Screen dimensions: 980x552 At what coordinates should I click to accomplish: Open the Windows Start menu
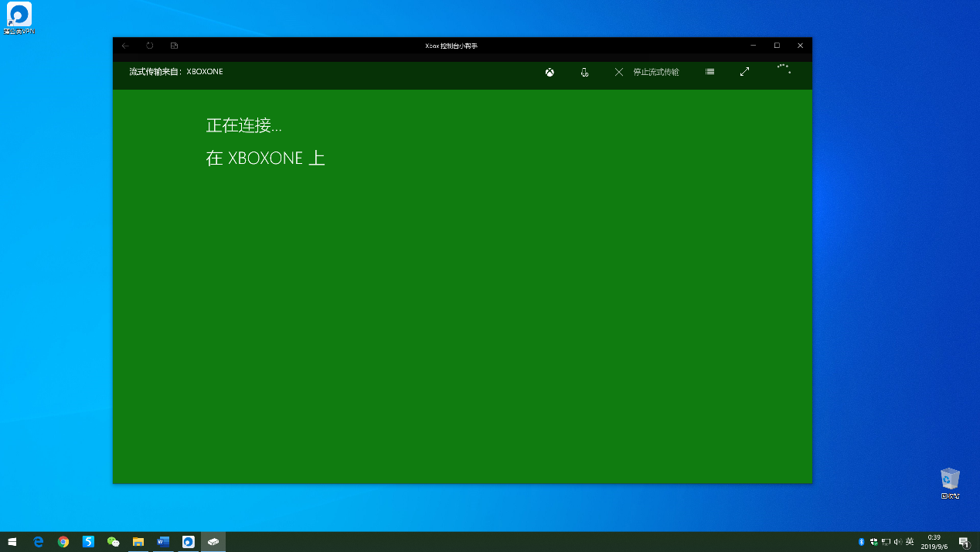(x=12, y=542)
